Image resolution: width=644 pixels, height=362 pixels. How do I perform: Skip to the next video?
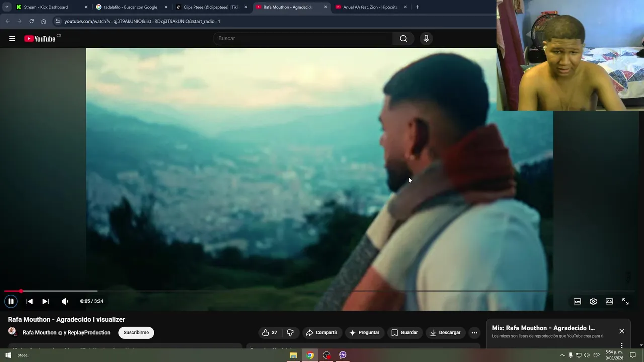coord(45,301)
